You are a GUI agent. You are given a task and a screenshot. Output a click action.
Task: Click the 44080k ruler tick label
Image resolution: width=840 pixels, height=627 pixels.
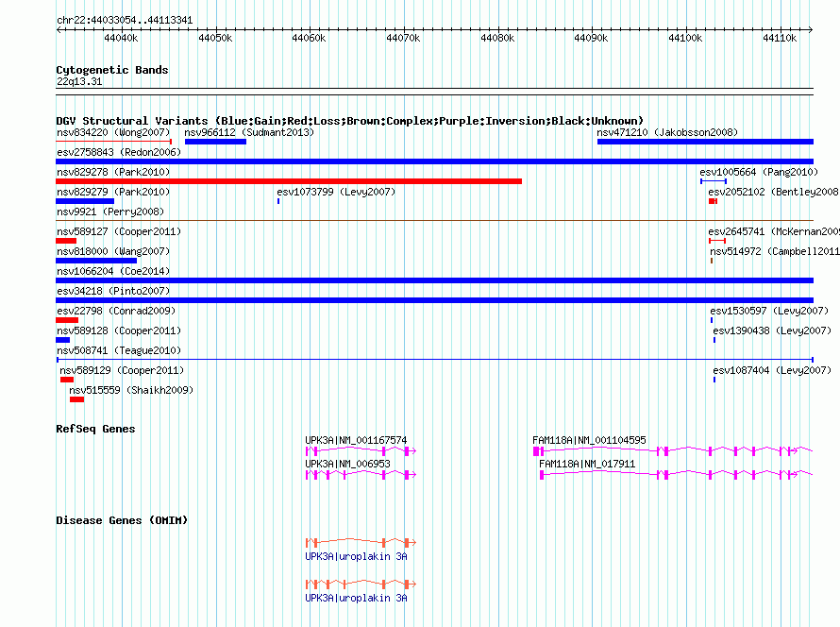coord(497,38)
